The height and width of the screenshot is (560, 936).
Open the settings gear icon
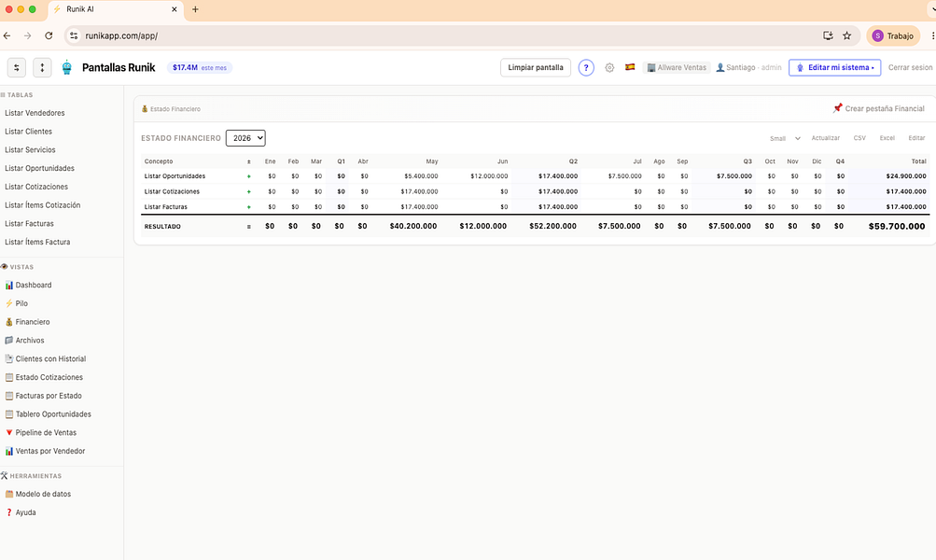(x=608, y=67)
